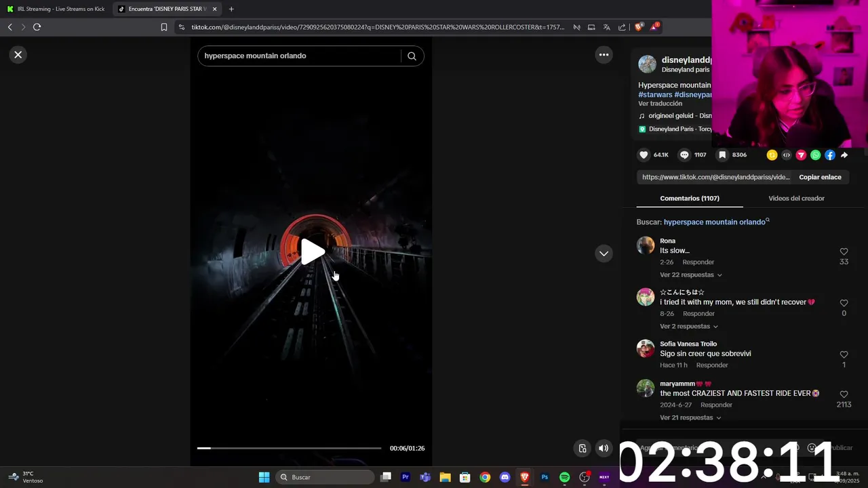This screenshot has height=488, width=868.
Task: Go back in browser history
Action: click(x=9, y=27)
